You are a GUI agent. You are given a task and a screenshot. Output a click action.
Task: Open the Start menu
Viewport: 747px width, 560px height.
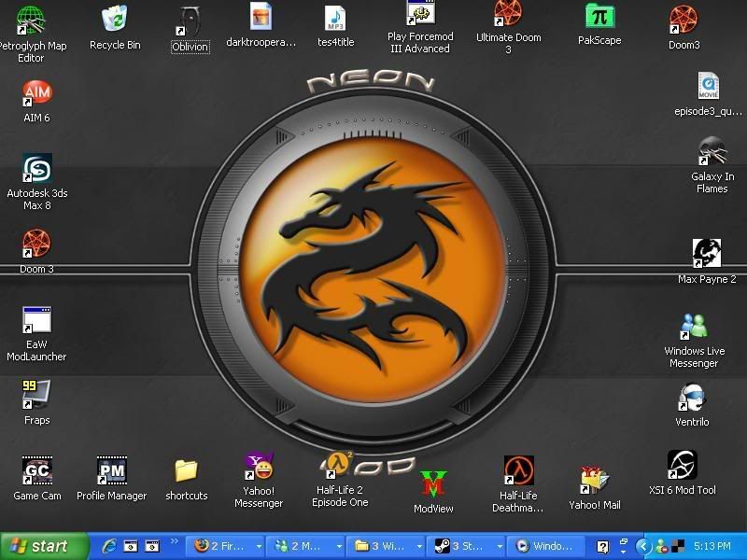coord(44,546)
